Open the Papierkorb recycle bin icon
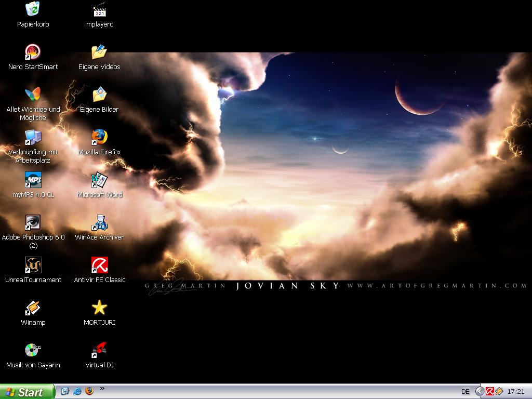Viewport: 532px width, 399px height. coord(33,9)
